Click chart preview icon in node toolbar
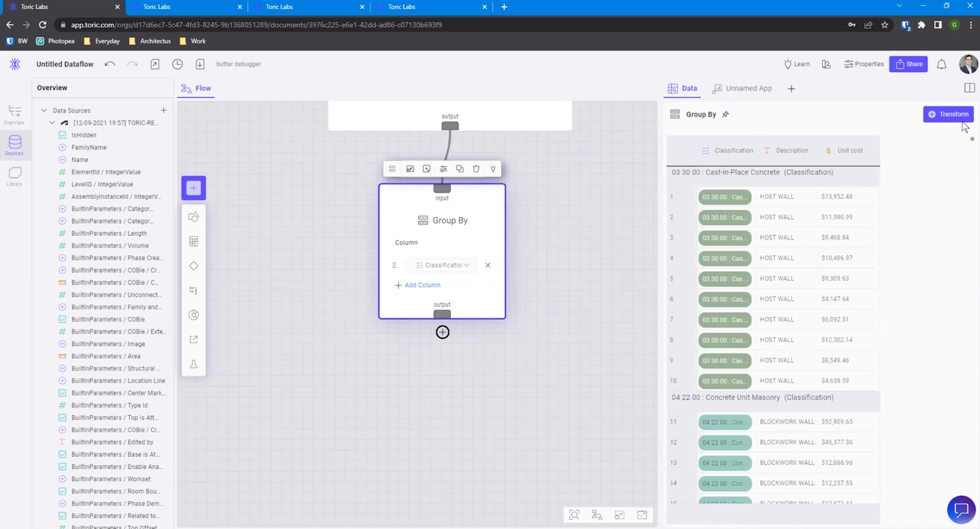Screen dimensions: 980x529 pos(410,168)
